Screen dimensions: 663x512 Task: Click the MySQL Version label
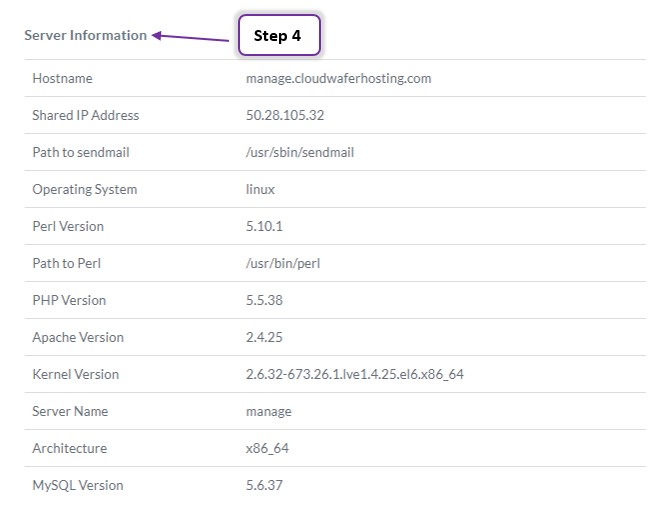[78, 485]
